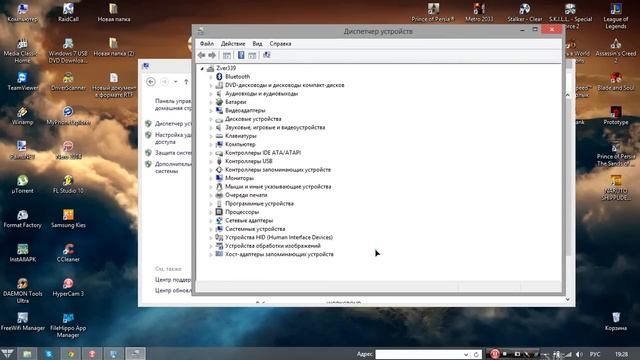Screen dimensions: 640x360
Task: Open FL Studio 10 desktop icon
Action: 68,184
